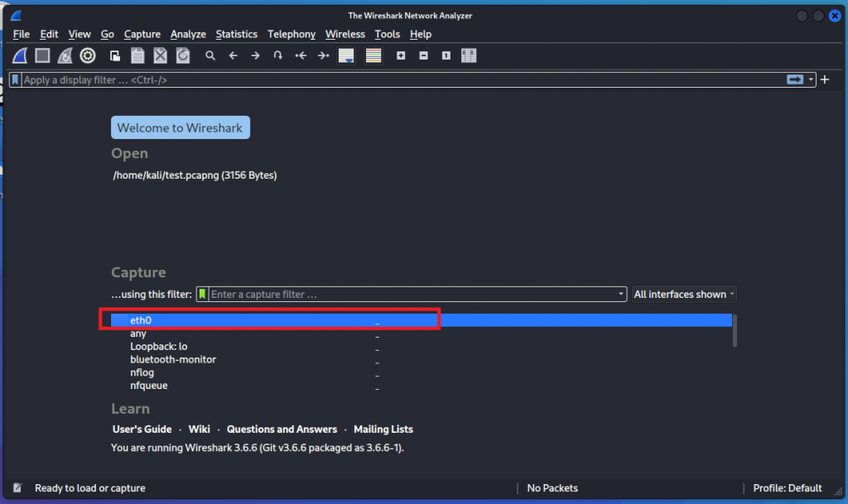Open the Mailing Lists link
The width and height of the screenshot is (848, 504).
point(383,429)
